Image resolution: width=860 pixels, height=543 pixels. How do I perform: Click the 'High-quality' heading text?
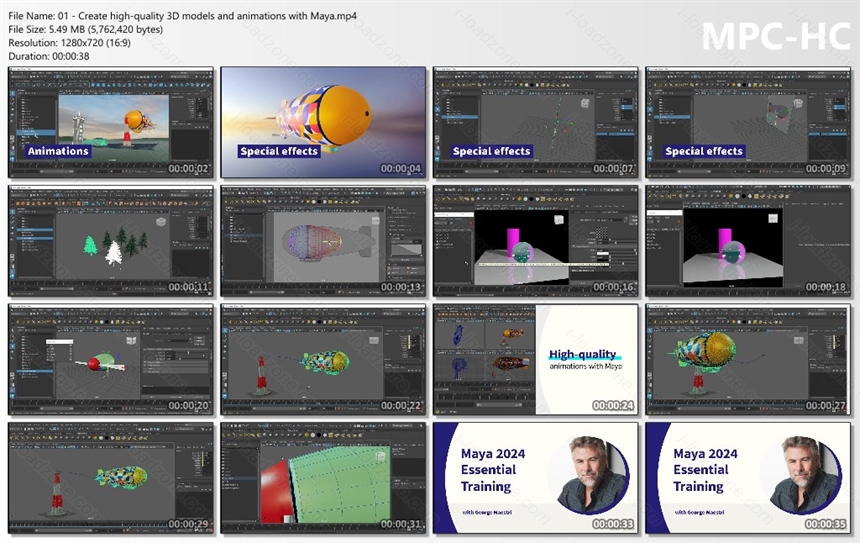coord(582,354)
